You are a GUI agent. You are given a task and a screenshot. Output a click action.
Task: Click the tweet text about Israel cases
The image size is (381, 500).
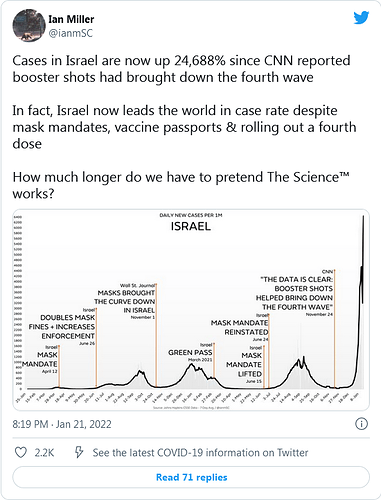click(x=184, y=127)
